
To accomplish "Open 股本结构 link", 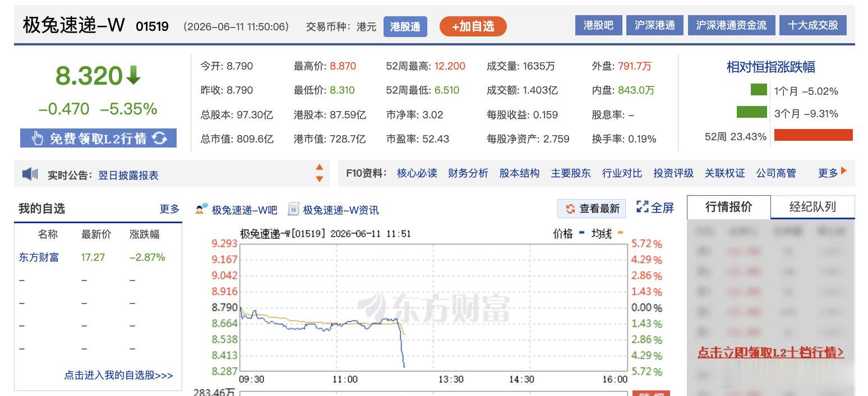I will 519,173.
